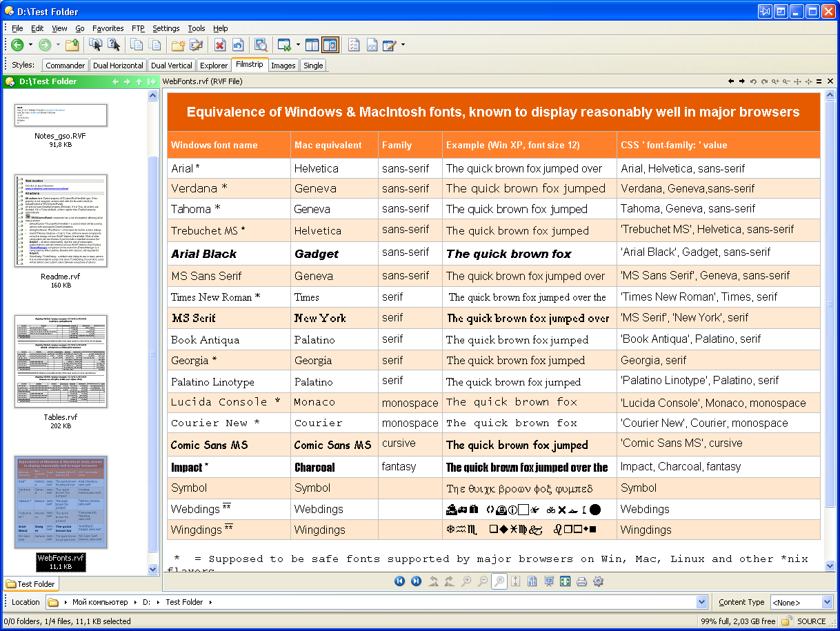This screenshot has width=840, height=631.
Task: Click the lock icon in the status bar
Action: (x=786, y=621)
